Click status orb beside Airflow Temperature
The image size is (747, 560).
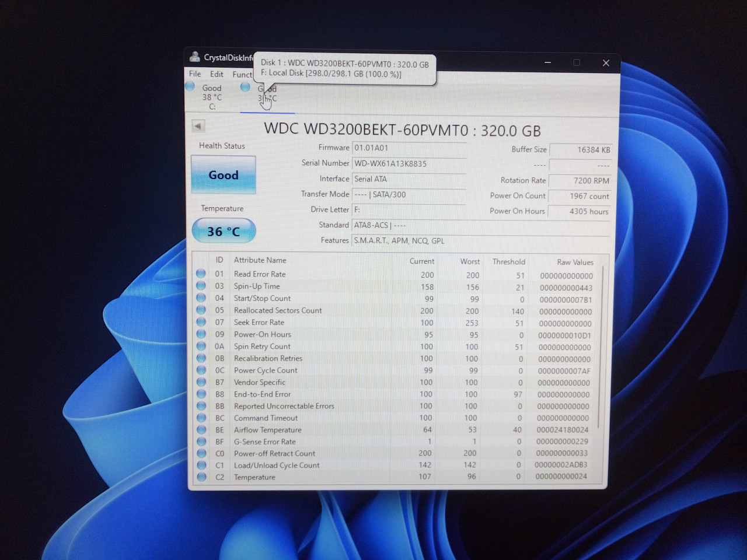click(201, 430)
